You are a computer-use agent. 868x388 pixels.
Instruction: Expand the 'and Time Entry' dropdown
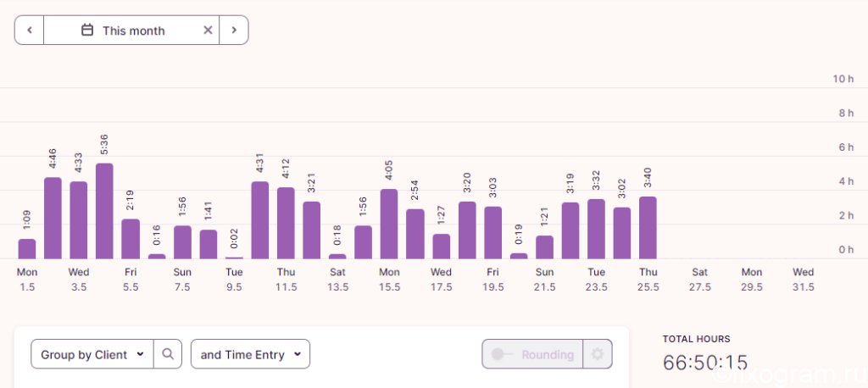tap(250, 354)
